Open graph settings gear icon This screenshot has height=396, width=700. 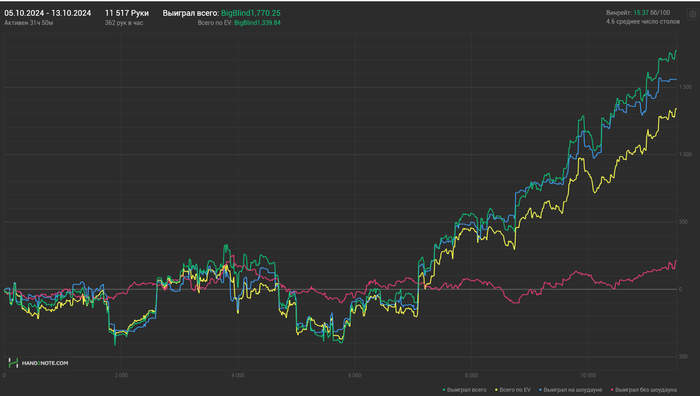(x=692, y=14)
